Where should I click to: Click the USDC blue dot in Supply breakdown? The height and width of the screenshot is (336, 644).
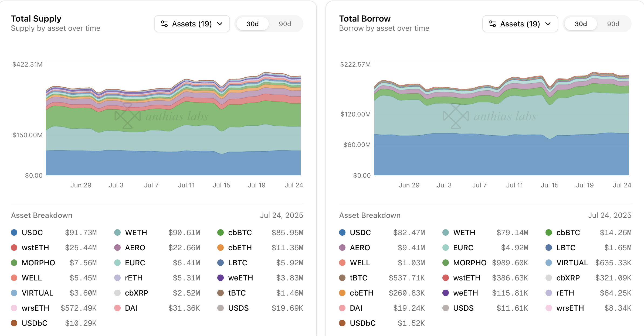(x=14, y=232)
